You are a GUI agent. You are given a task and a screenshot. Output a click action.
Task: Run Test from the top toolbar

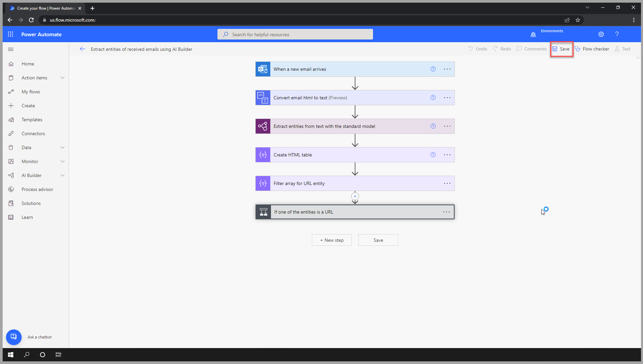pyautogui.click(x=622, y=49)
